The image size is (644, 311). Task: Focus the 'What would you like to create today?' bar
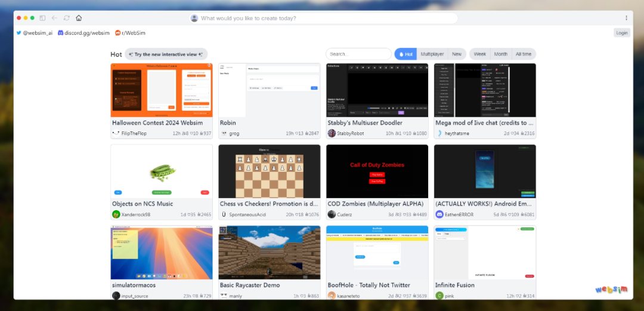coord(324,18)
